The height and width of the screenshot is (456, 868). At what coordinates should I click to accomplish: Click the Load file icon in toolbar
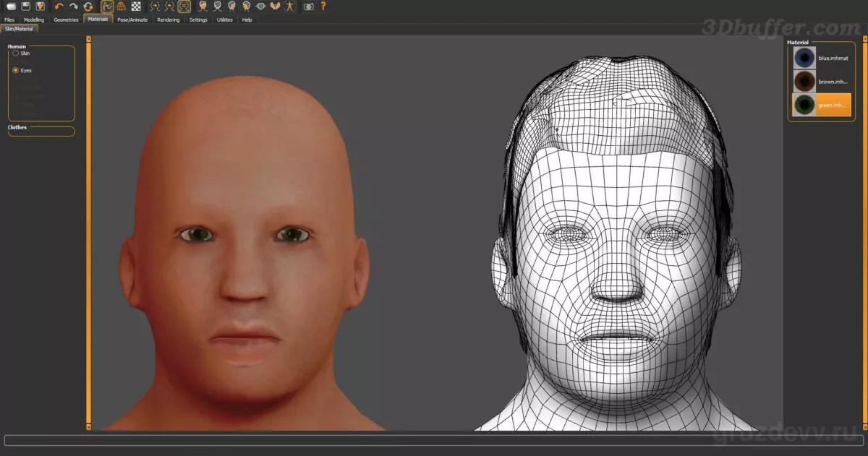[x=11, y=6]
